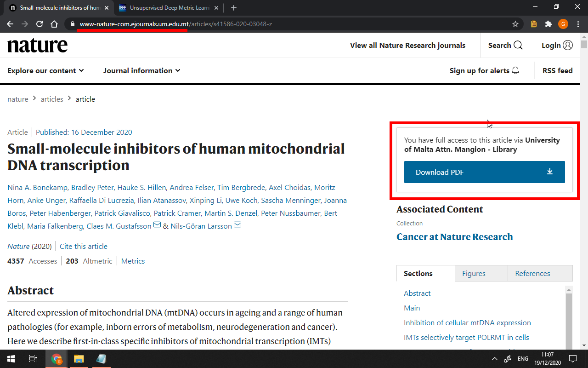Click Chrome icon in taskbar
This screenshot has width=588, height=368.
(x=57, y=359)
